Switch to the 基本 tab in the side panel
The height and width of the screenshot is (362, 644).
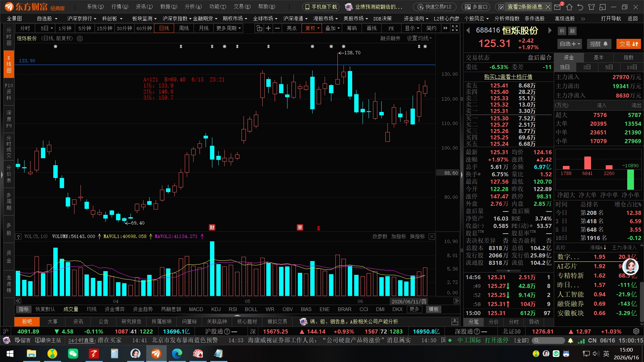(599, 58)
